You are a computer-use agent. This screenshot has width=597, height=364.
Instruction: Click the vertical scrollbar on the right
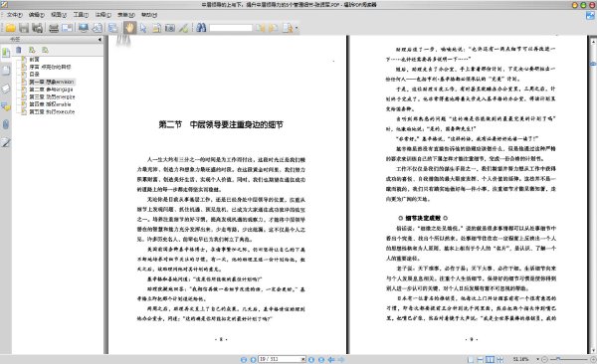coord(593,194)
